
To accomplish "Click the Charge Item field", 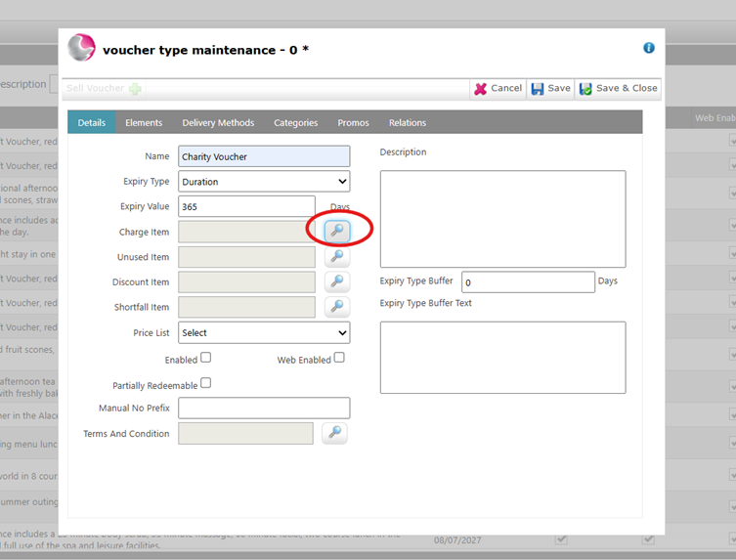I will pyautogui.click(x=246, y=232).
